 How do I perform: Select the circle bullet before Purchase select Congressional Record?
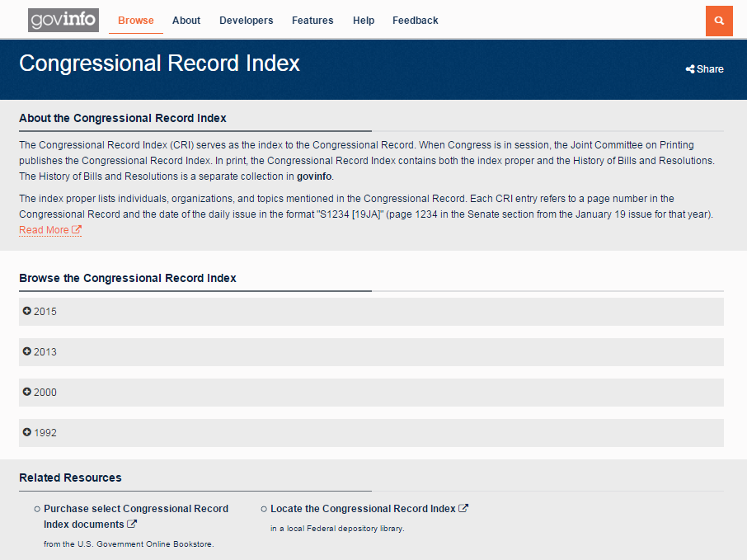click(x=35, y=508)
